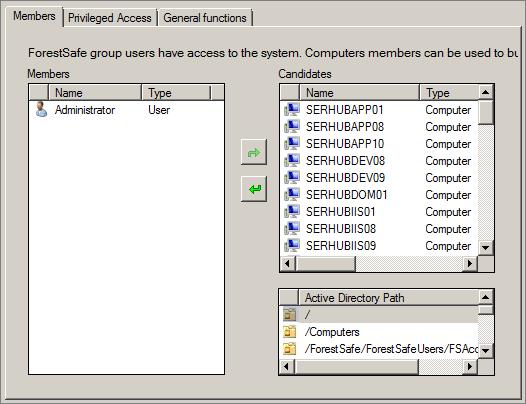The image size is (526, 404).
Task: Click Active Directory Path horizontal left arrow
Action: pyautogui.click(x=287, y=366)
